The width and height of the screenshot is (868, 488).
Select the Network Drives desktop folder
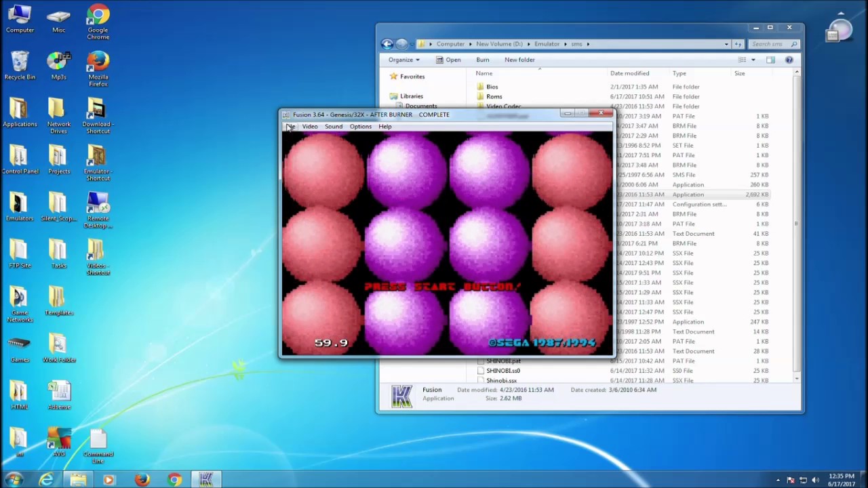[x=59, y=116]
